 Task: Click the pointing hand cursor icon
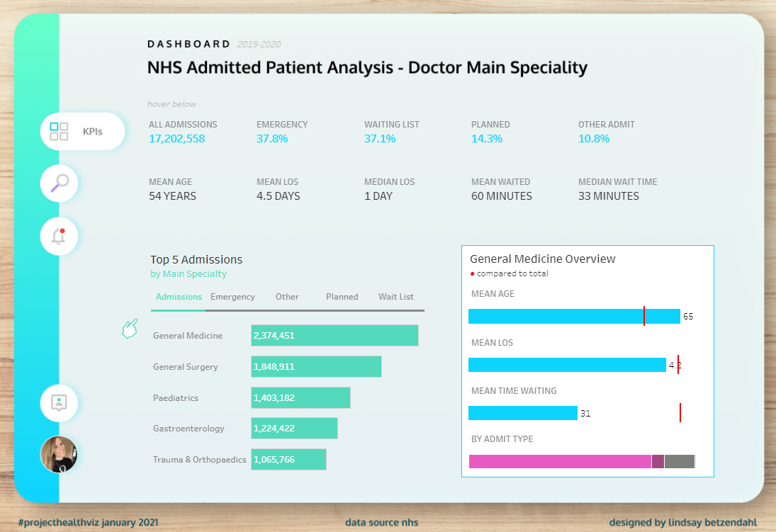[x=129, y=329]
